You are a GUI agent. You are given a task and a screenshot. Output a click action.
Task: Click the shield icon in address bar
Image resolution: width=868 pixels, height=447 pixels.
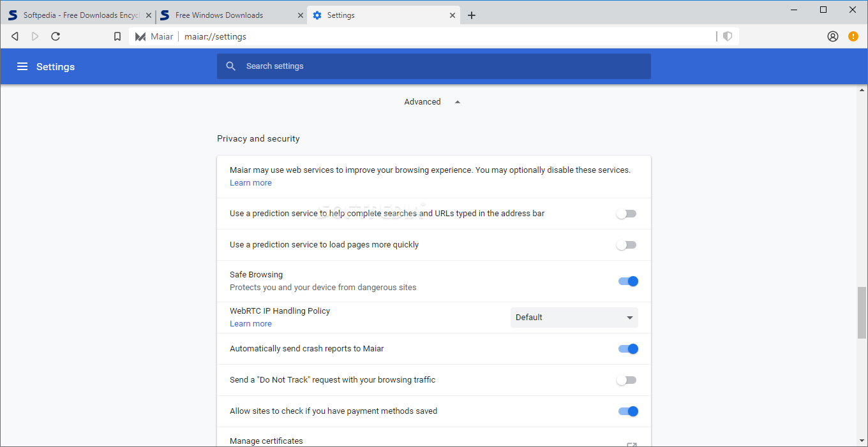(728, 36)
